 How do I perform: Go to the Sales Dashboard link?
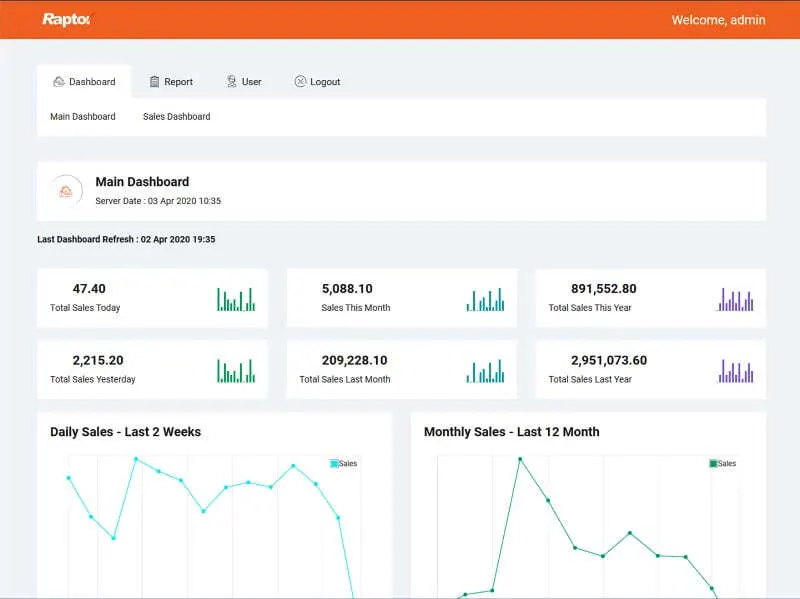[176, 117]
